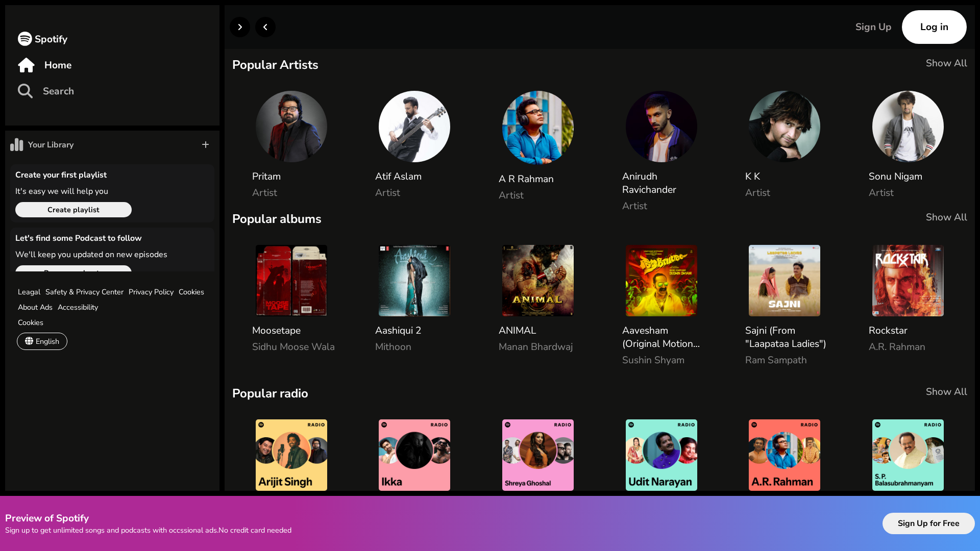Viewport: 980px width, 551px height.
Task: Open Sonu Nigam artist photo
Action: click(x=908, y=127)
